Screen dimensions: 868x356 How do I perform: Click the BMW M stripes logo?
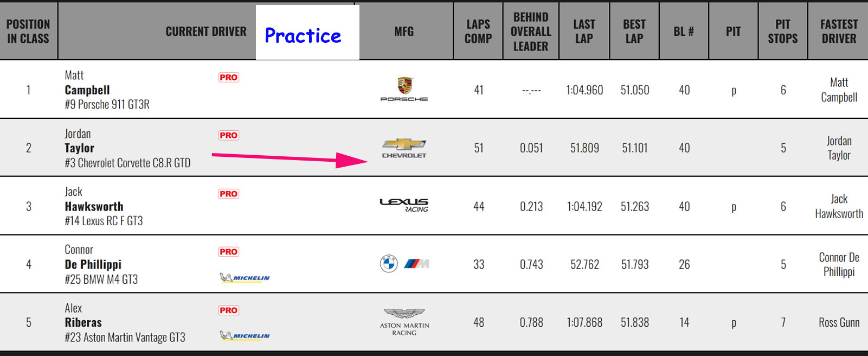[416, 264]
